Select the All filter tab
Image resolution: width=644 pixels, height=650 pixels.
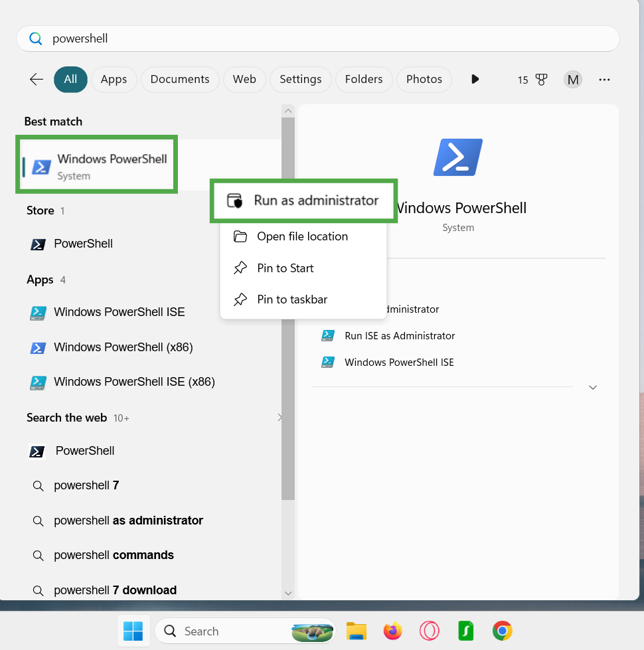pos(70,79)
